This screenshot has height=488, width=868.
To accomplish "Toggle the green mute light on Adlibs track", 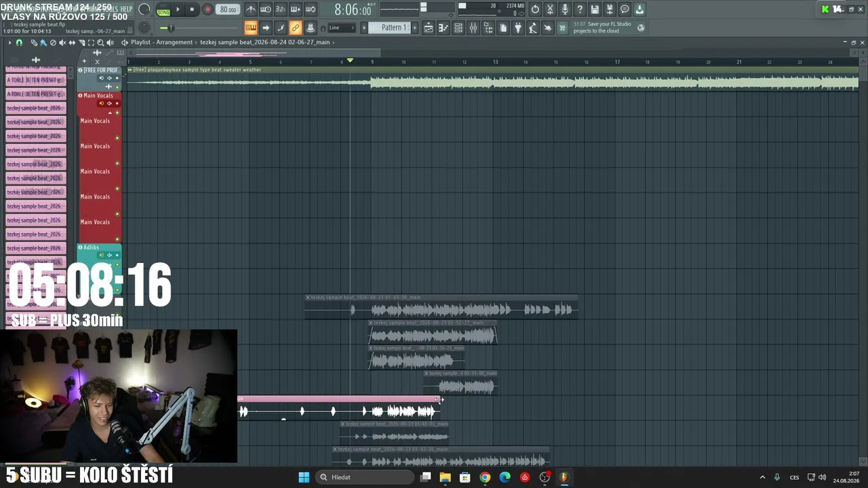I will click(117, 264).
